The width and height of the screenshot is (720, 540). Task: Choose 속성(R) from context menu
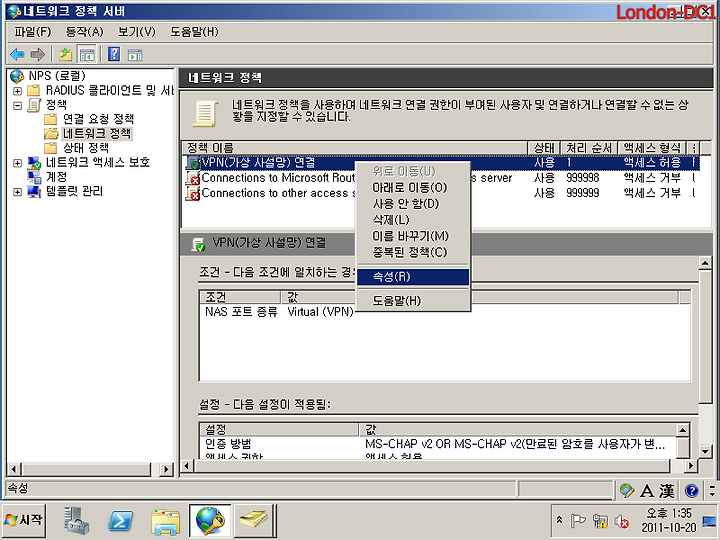[413, 276]
